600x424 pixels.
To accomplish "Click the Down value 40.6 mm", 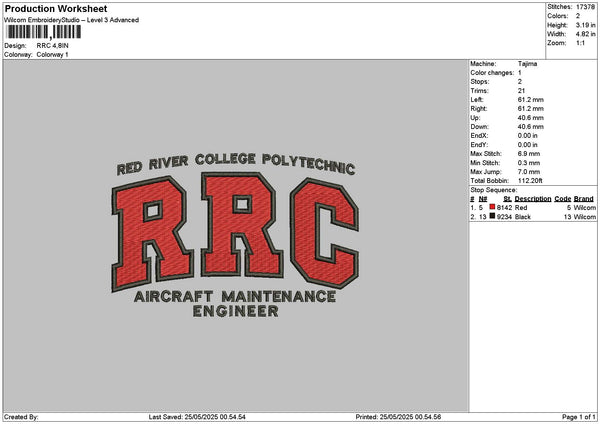I will [x=530, y=127].
